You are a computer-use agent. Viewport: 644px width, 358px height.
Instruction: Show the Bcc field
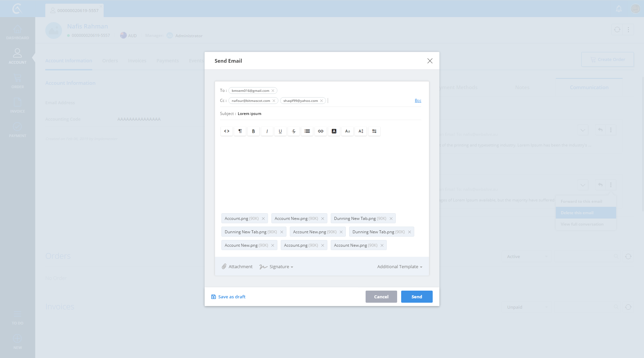pyautogui.click(x=418, y=101)
